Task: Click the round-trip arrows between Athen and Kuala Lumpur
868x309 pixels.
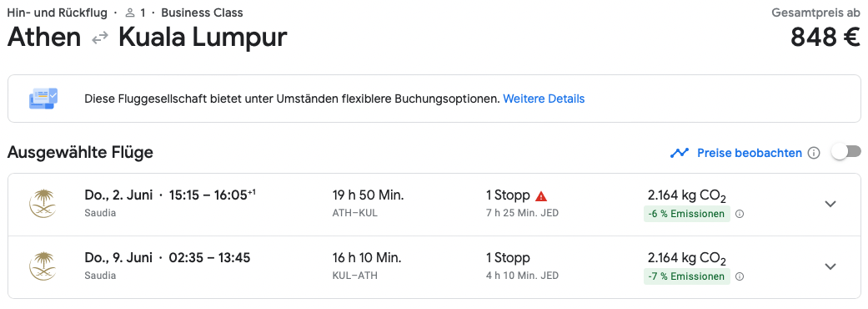Action: point(100,38)
